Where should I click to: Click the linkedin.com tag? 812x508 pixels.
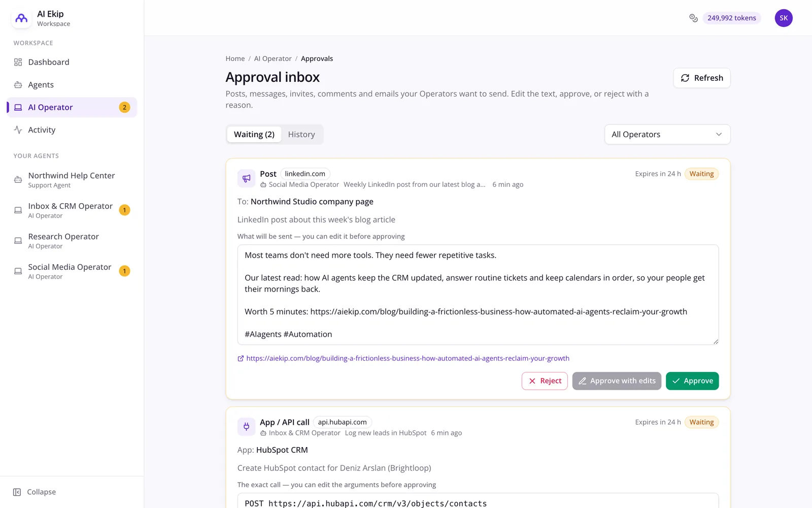(305, 174)
